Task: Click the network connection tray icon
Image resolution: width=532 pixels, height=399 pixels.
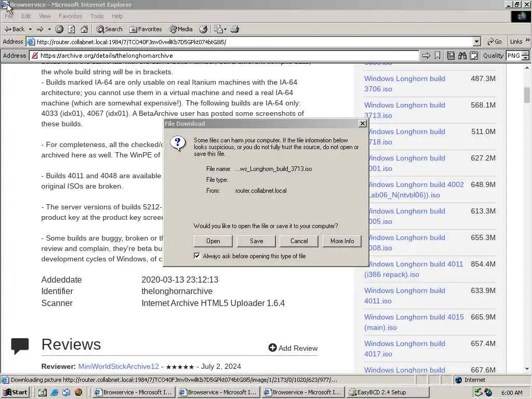Action: click(478, 392)
